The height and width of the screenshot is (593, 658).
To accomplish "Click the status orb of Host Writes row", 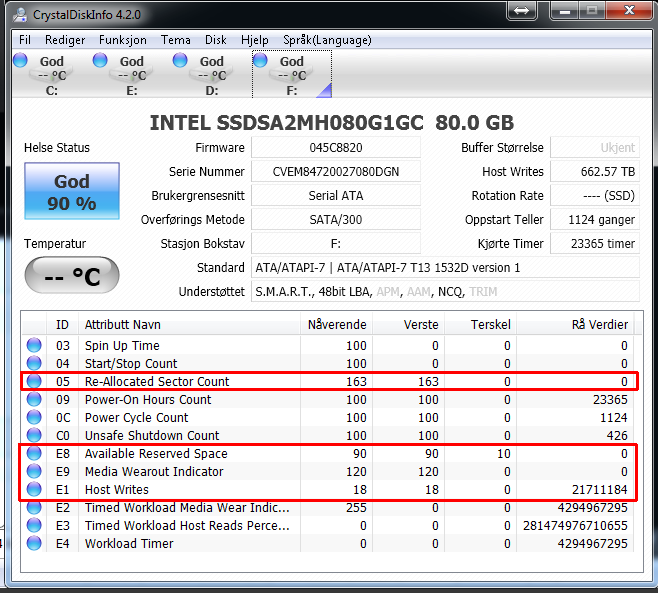I will point(34,489).
